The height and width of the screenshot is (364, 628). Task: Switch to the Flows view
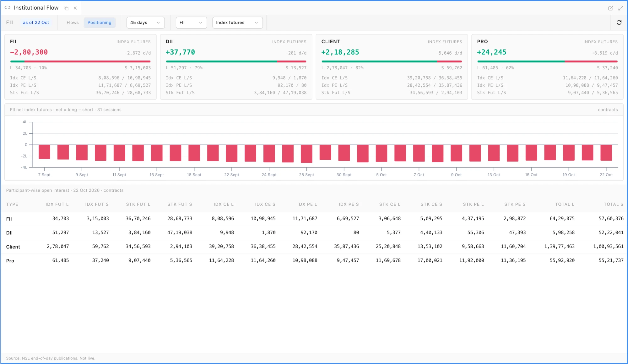73,23
